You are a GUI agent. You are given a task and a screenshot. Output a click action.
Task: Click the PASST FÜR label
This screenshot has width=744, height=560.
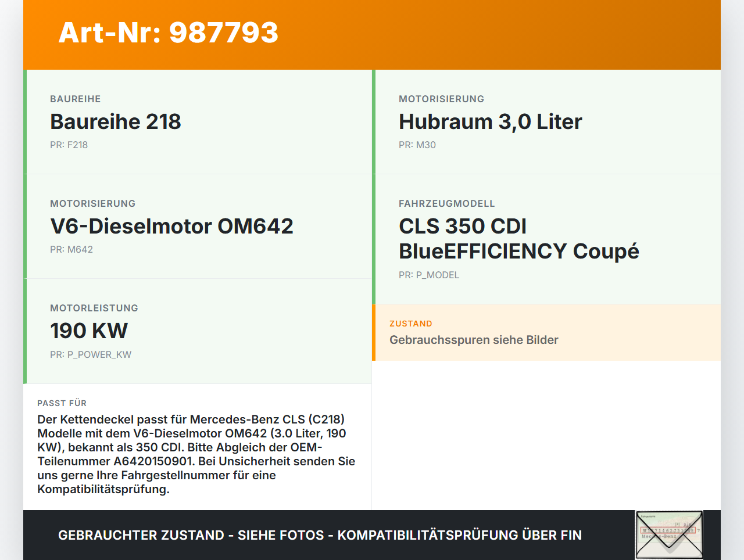click(x=62, y=403)
